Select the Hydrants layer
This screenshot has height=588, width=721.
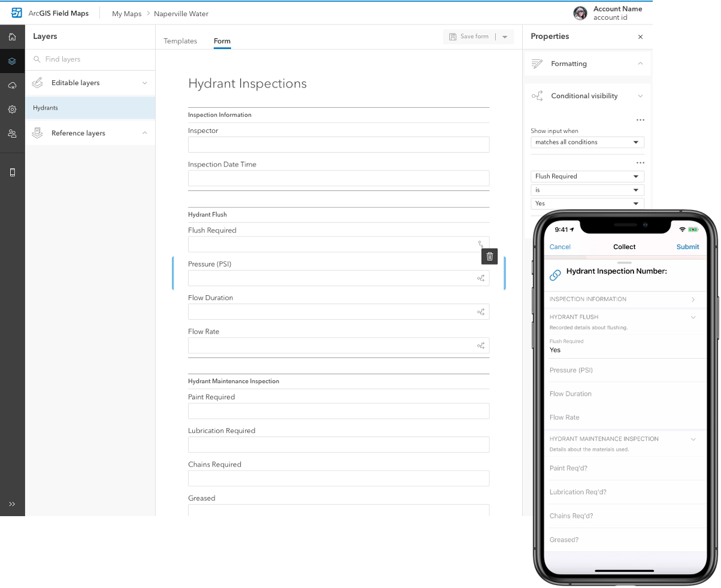tap(90, 108)
